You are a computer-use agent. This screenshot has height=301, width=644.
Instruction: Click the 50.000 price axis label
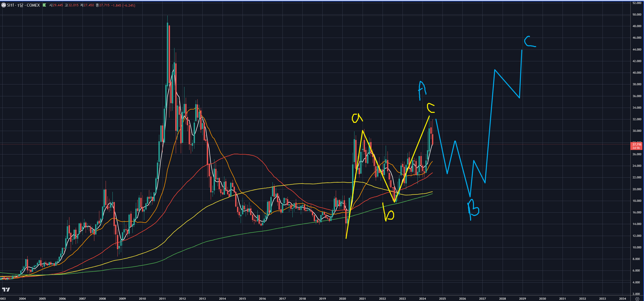click(637, 14)
